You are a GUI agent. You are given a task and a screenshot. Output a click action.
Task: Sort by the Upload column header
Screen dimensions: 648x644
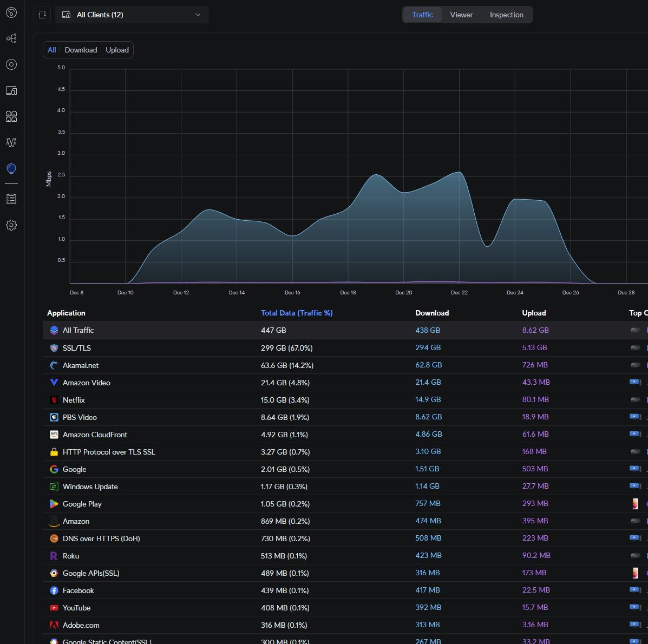pyautogui.click(x=534, y=313)
